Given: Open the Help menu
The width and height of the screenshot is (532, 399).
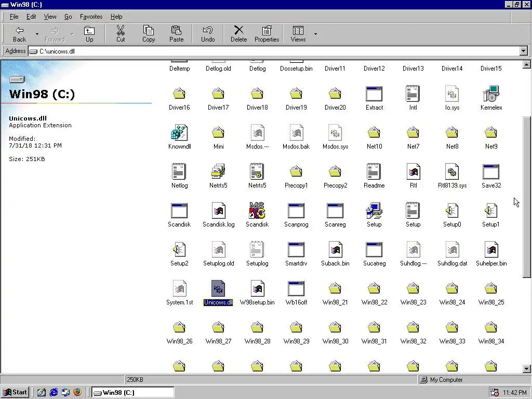Looking at the screenshot, I should click(116, 17).
